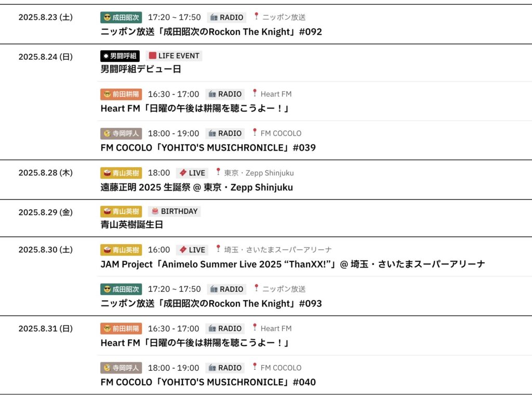The width and height of the screenshot is (532, 401).
Task: Select the BIRTHDAY category tag
Action: [174, 211]
